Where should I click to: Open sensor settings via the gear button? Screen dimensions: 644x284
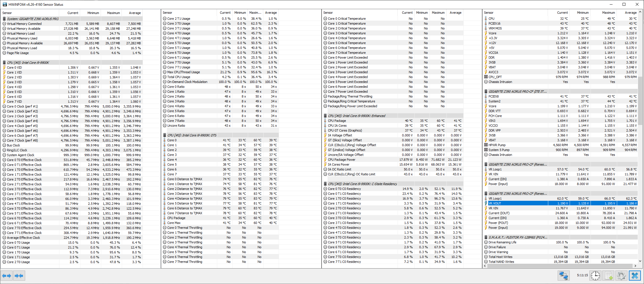tap(621, 276)
